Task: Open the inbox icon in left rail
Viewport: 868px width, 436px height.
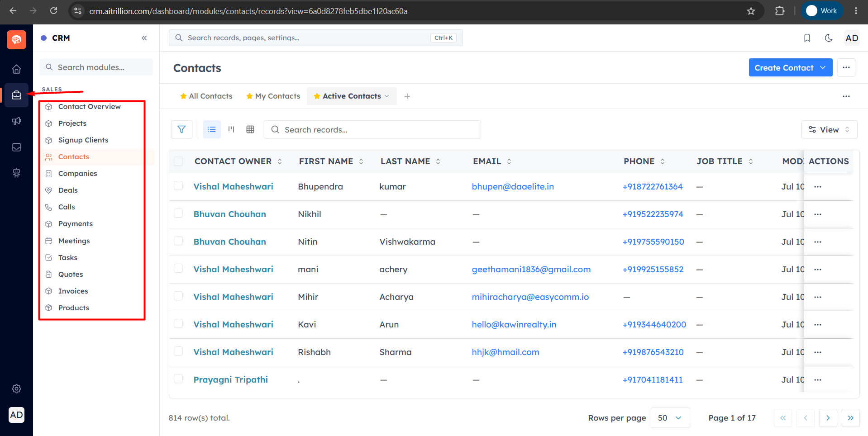Action: pos(16,147)
